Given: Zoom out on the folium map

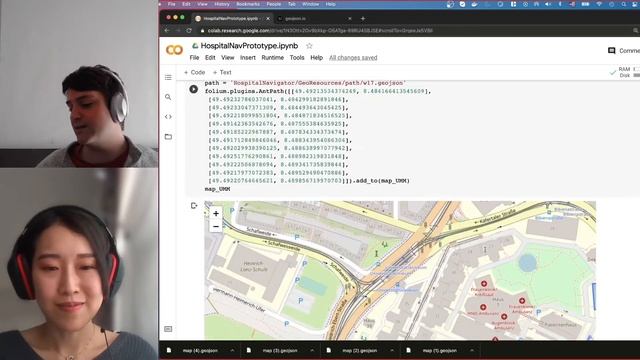Looking at the screenshot, I should pyautogui.click(x=216, y=226).
